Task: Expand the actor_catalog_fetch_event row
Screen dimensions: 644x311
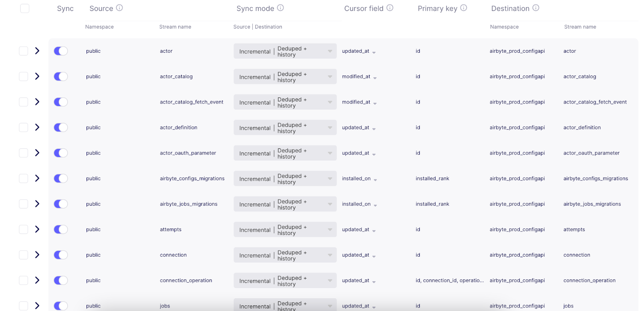Action: tap(37, 102)
